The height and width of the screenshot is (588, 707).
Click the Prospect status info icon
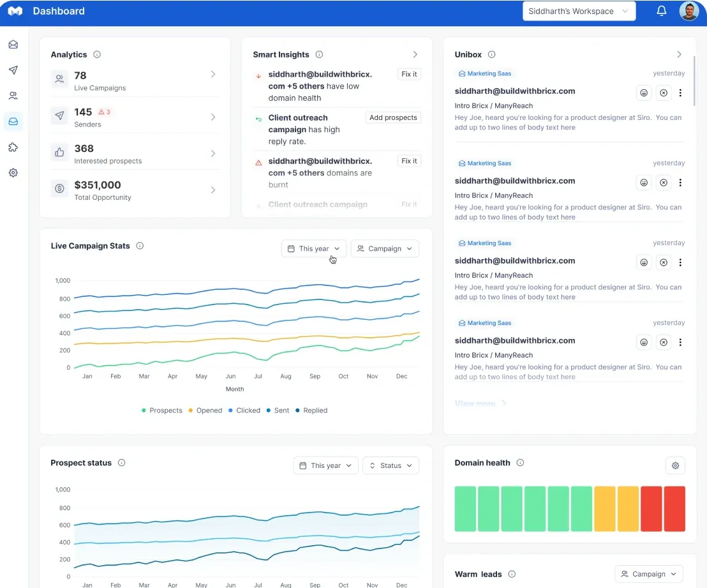121,463
